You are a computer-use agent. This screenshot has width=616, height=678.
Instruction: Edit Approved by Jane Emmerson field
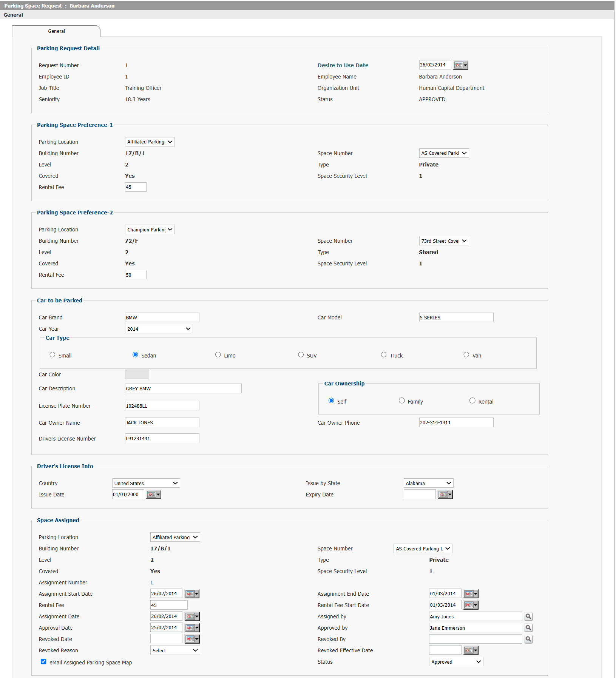(476, 628)
